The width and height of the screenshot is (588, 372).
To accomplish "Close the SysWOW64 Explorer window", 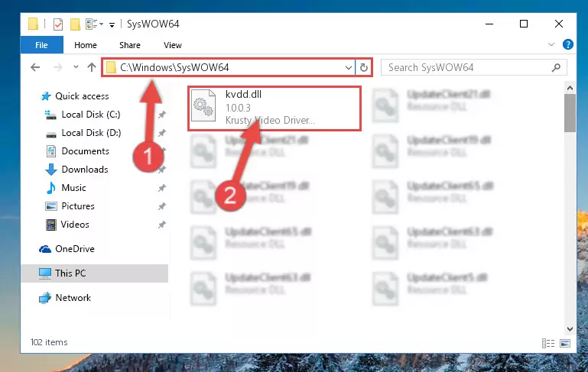I will [x=558, y=24].
